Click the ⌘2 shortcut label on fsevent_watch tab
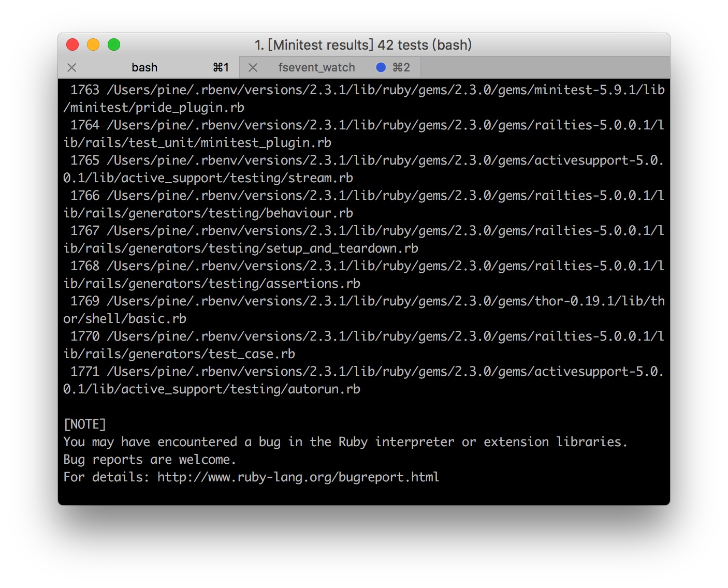The width and height of the screenshot is (728, 588). coord(401,67)
